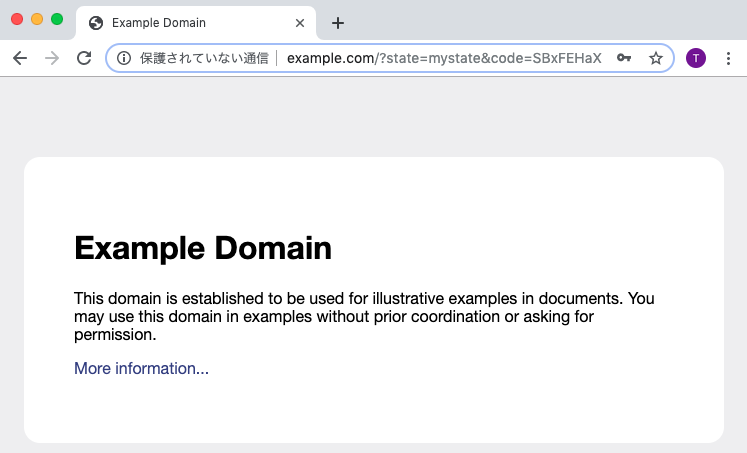This screenshot has width=747, height=453.
Task: Reload the current page
Action: click(84, 59)
